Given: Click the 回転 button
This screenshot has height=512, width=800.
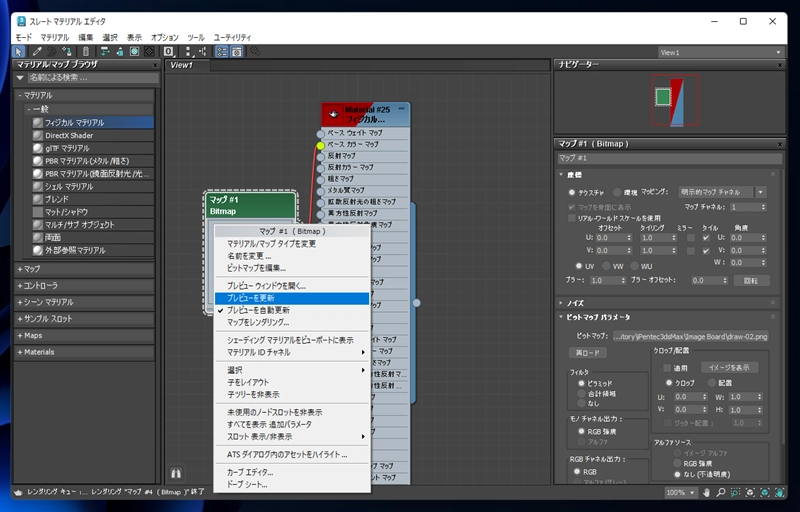Looking at the screenshot, I should point(751,280).
